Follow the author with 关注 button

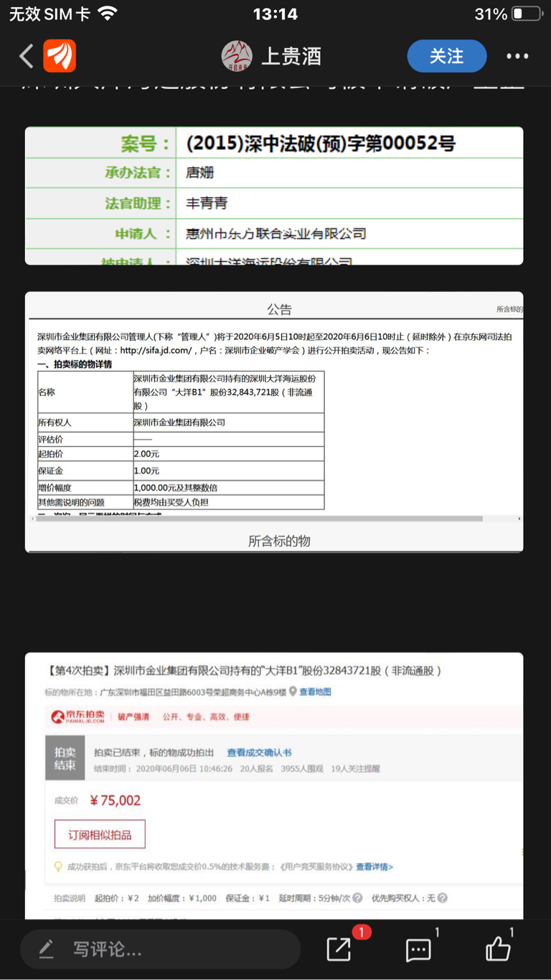(x=447, y=56)
